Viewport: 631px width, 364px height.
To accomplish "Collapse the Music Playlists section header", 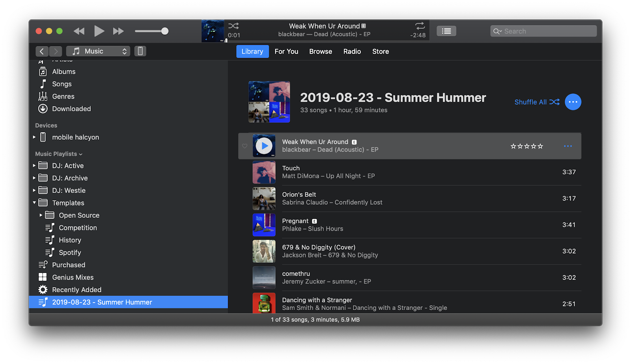I will click(x=59, y=154).
